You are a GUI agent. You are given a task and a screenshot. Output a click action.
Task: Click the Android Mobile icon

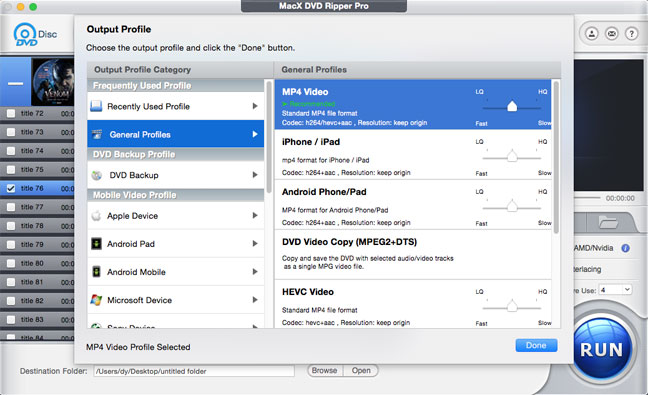coord(96,272)
